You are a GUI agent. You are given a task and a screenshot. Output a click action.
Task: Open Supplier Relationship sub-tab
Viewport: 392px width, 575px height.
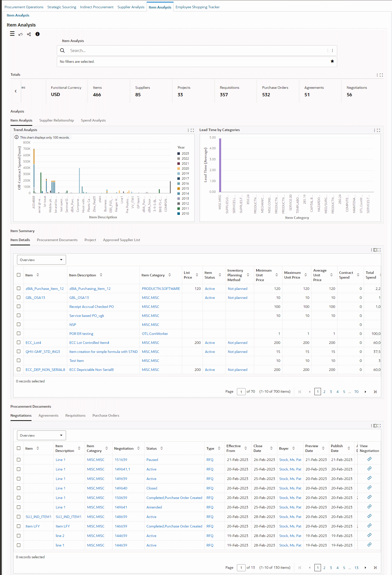tap(57, 120)
